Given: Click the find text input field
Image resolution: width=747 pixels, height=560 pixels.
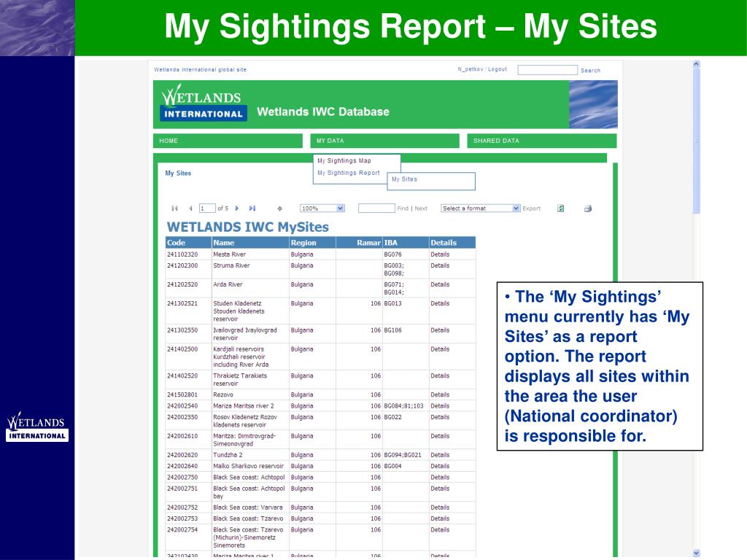Looking at the screenshot, I should click(x=376, y=208).
